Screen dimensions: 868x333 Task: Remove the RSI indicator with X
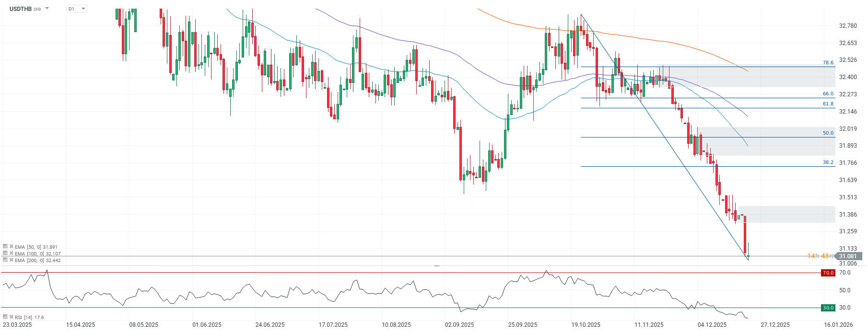pyautogui.click(x=11, y=317)
